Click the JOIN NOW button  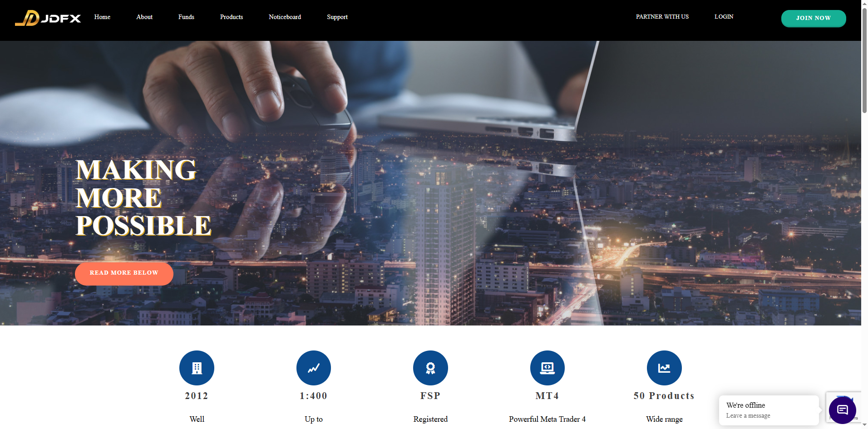[x=814, y=18]
